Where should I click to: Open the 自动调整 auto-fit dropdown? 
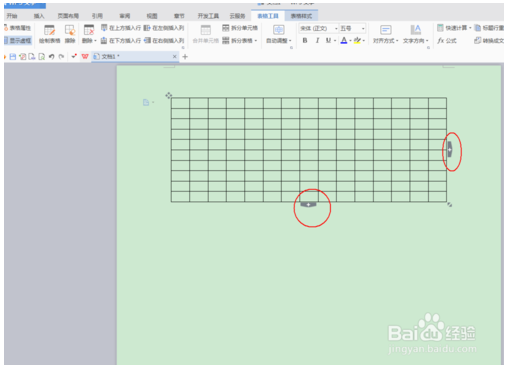point(279,34)
